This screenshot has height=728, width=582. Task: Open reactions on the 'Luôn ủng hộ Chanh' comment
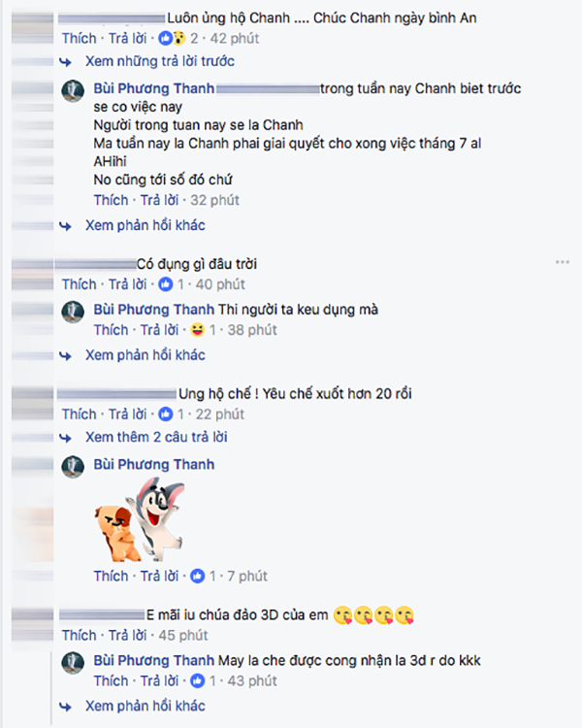[x=172, y=38]
